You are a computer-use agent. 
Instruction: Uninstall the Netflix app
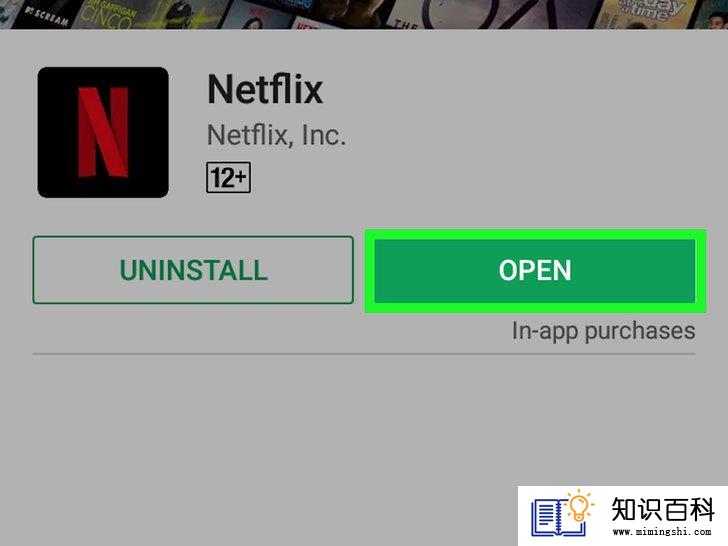pos(193,270)
